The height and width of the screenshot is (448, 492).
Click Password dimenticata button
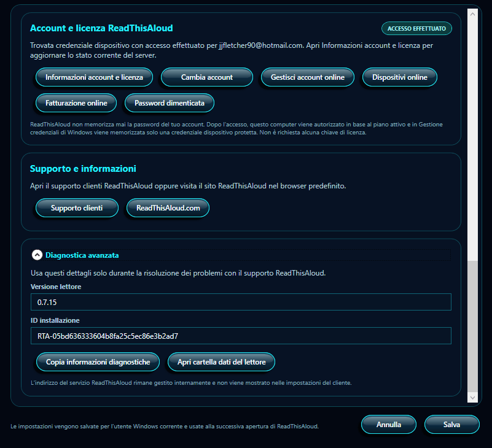(x=170, y=103)
